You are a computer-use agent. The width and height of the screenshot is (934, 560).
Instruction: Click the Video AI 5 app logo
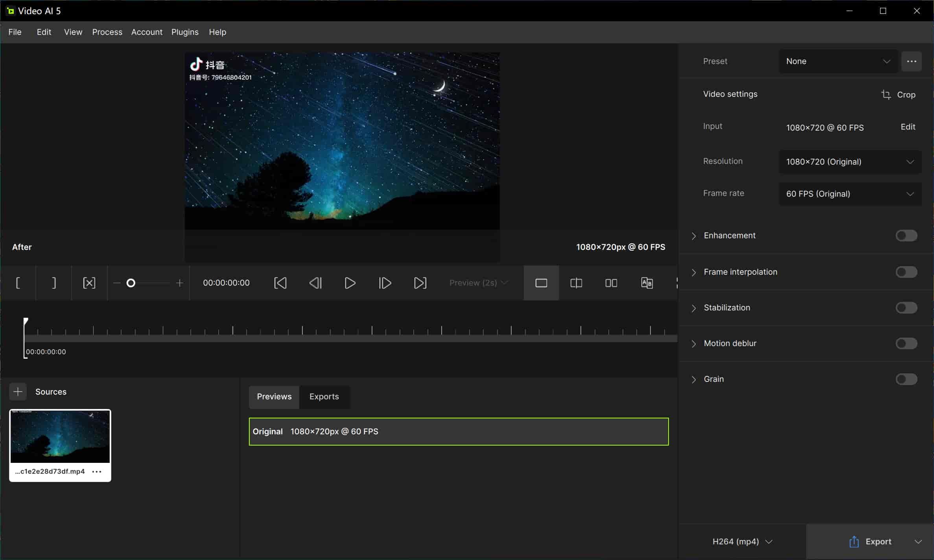(10, 11)
